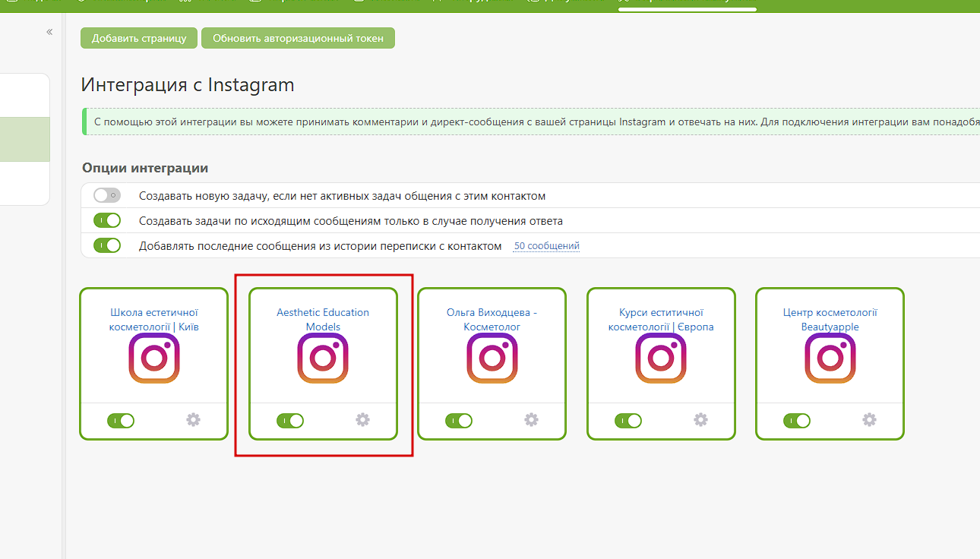This screenshot has height=559, width=980.
Task: Open gear settings for Aesthetic Education Models
Action: (363, 420)
